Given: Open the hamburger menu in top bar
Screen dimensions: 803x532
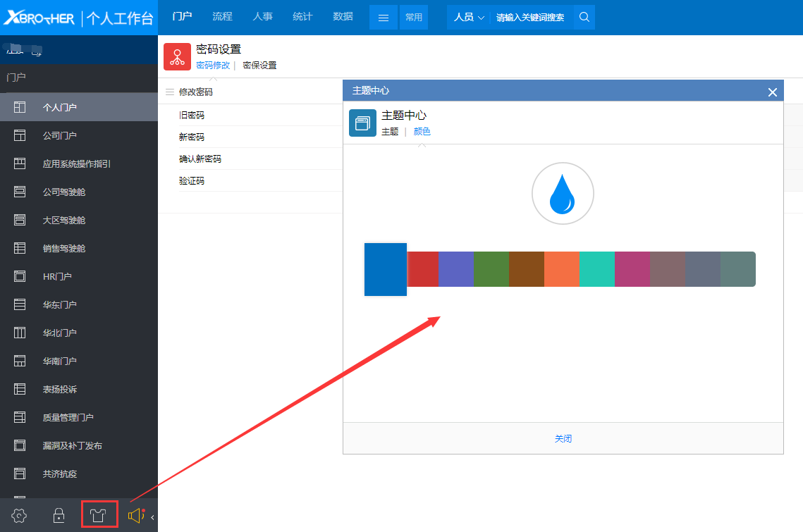Looking at the screenshot, I should [384, 18].
